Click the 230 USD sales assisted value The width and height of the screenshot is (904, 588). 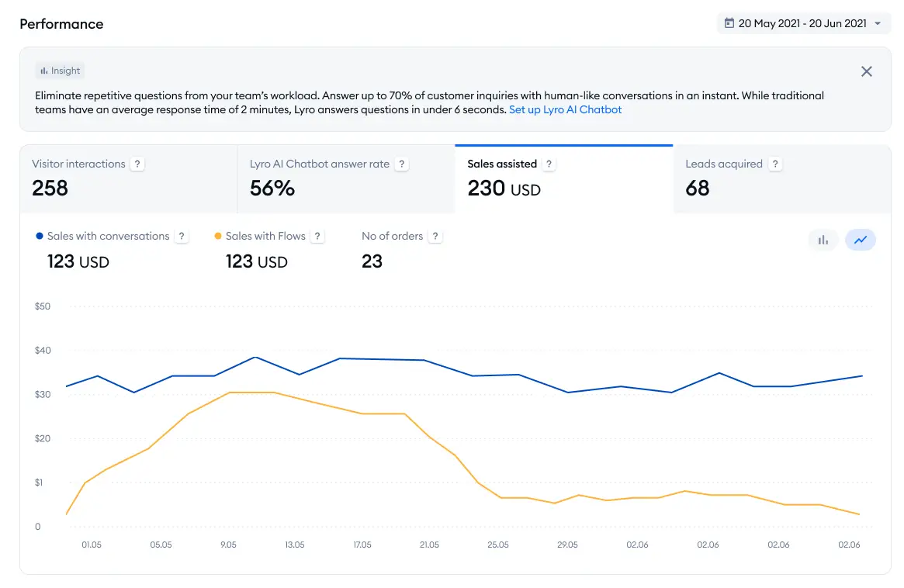point(504,189)
